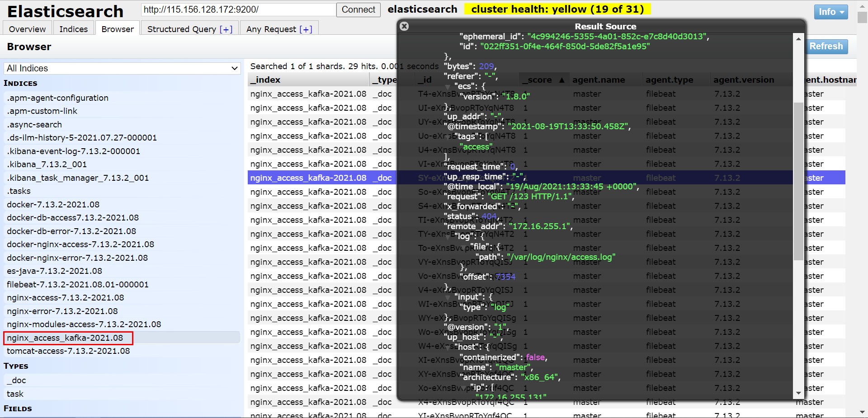
Task: Close the Result Source popup
Action: coord(404,26)
